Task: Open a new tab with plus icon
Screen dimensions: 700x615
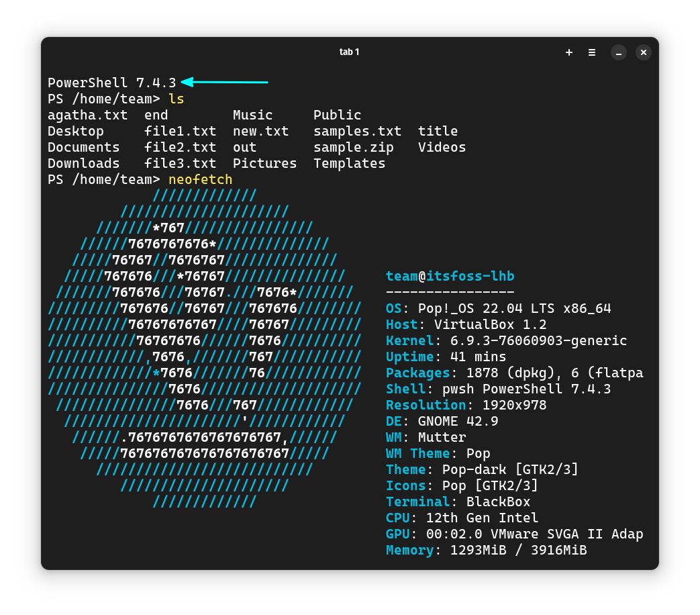Action: [x=568, y=52]
